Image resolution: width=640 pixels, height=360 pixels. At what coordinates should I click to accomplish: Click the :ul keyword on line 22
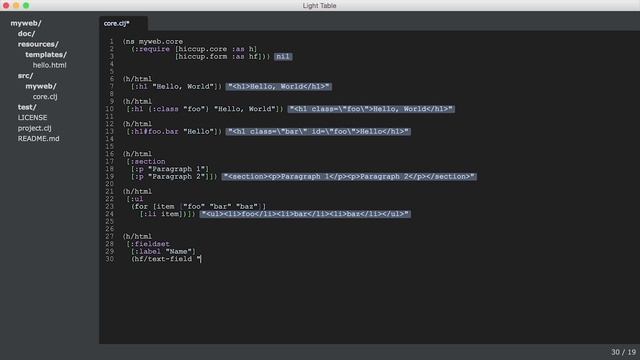pyautogui.click(x=137, y=199)
